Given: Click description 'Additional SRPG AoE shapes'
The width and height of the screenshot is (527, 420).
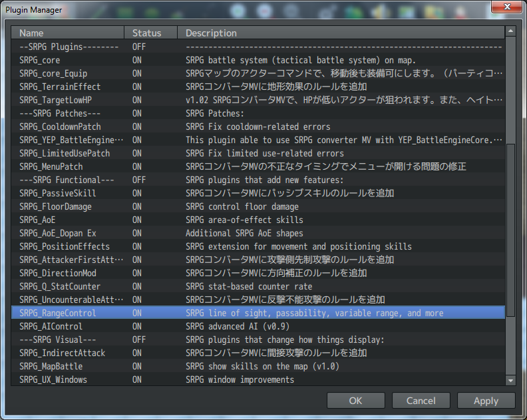Looking at the screenshot, I should click(244, 233).
